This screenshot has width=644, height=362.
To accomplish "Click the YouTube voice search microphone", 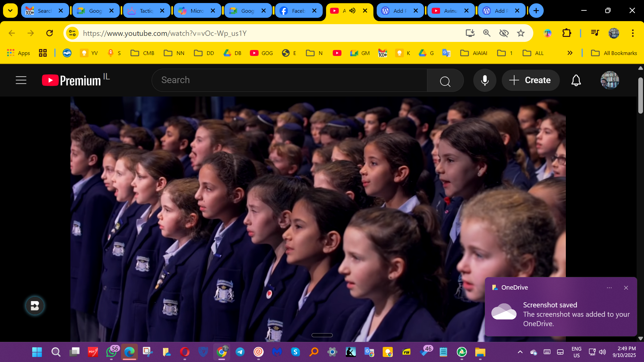I will (x=485, y=80).
